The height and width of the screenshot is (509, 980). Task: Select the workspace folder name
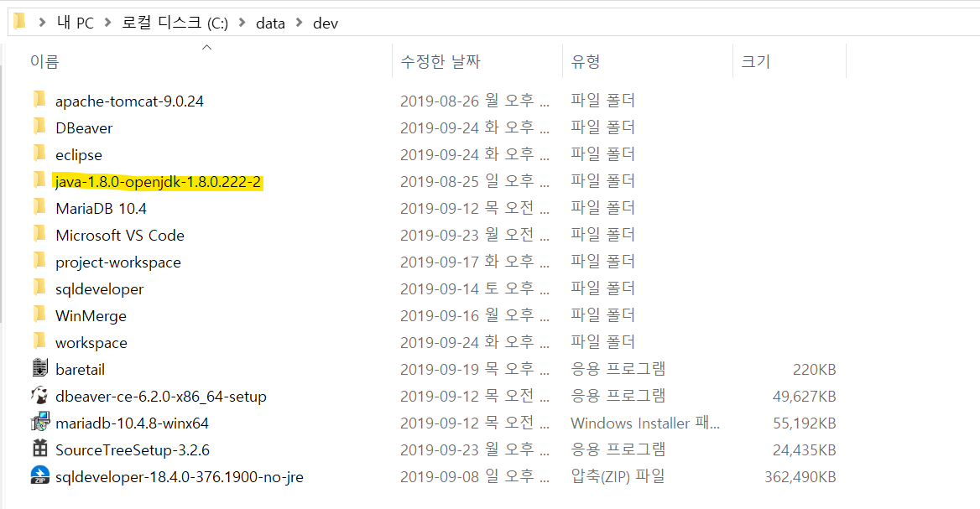coord(91,343)
